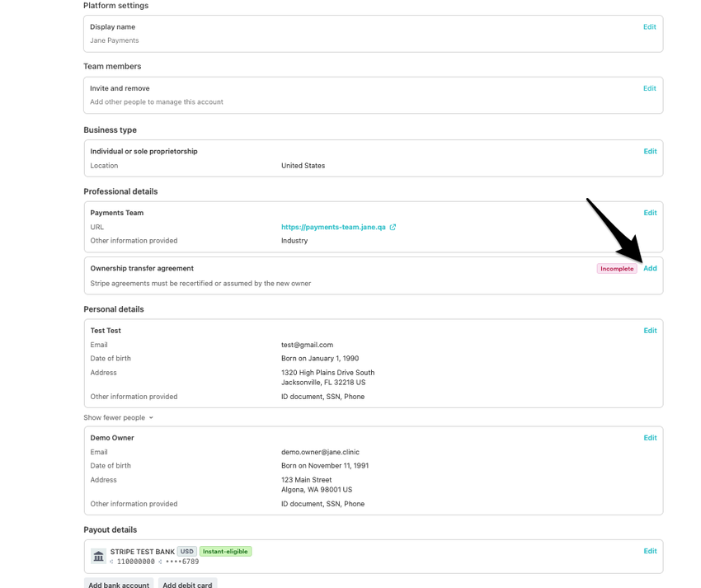Edit the Display name setting
The height and width of the screenshot is (588, 701).
[650, 27]
